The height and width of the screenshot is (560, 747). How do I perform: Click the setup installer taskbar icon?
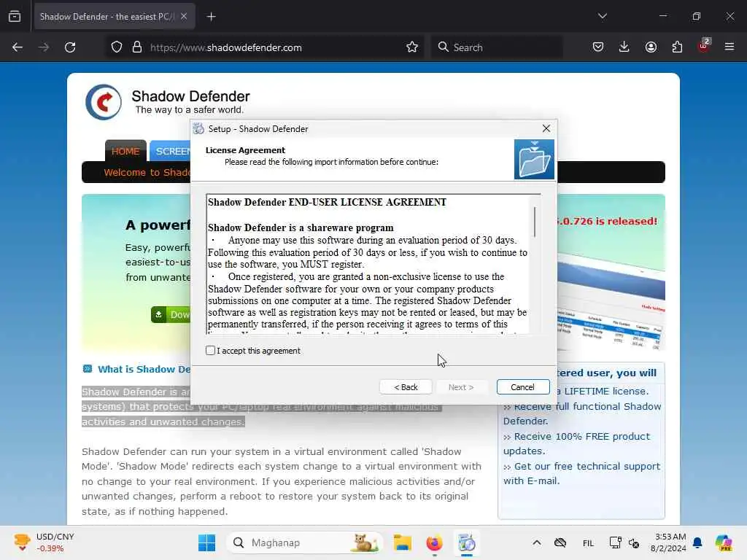click(x=467, y=542)
